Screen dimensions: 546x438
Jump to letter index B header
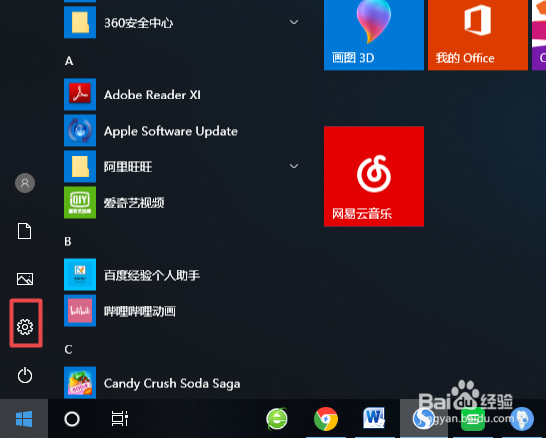pos(68,241)
